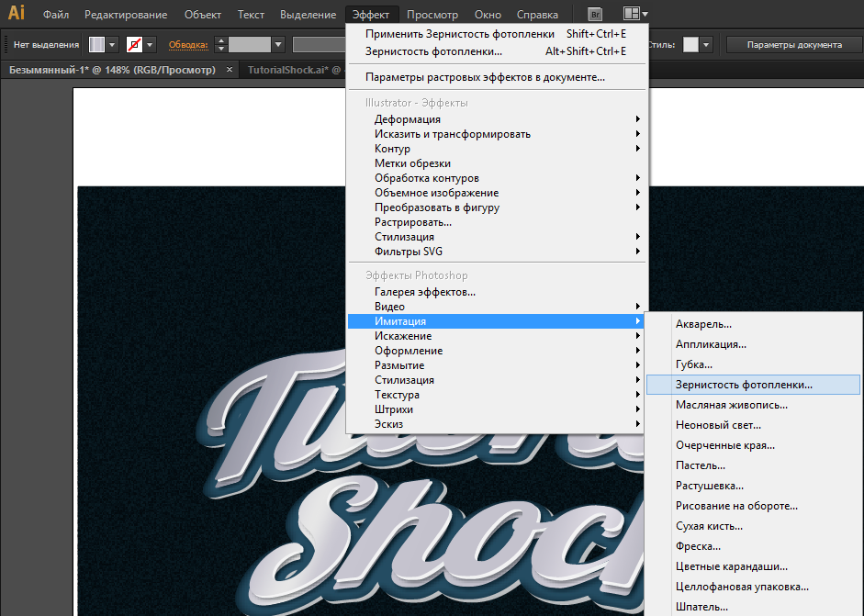Screen dimensions: 864x616
Task: Expand Объемное изображение submenu
Action: click(496, 193)
